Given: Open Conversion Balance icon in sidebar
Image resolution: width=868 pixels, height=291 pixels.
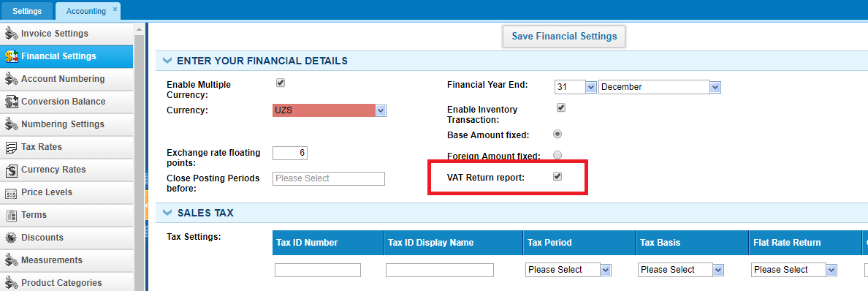Looking at the screenshot, I should [11, 102].
